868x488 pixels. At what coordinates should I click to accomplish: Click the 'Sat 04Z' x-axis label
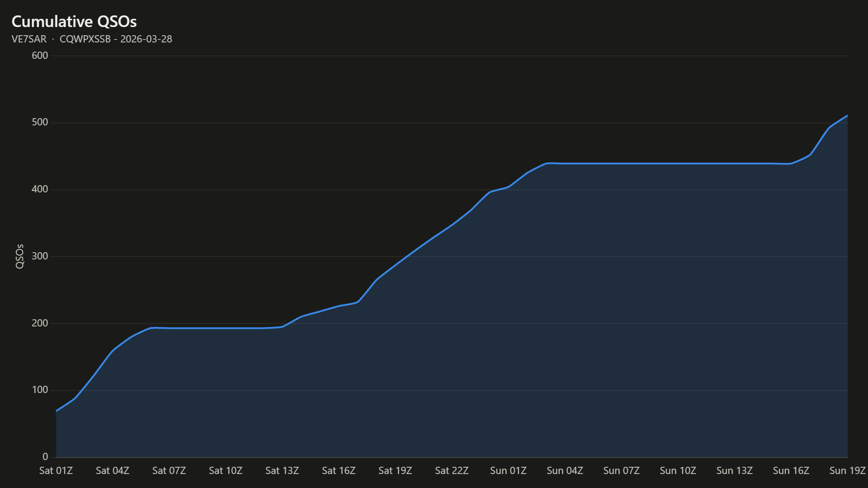point(112,471)
